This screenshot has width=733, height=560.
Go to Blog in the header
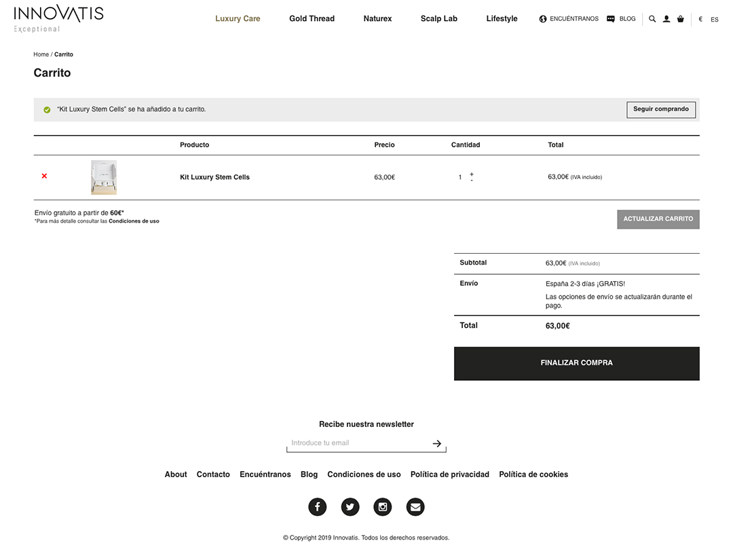click(x=627, y=19)
